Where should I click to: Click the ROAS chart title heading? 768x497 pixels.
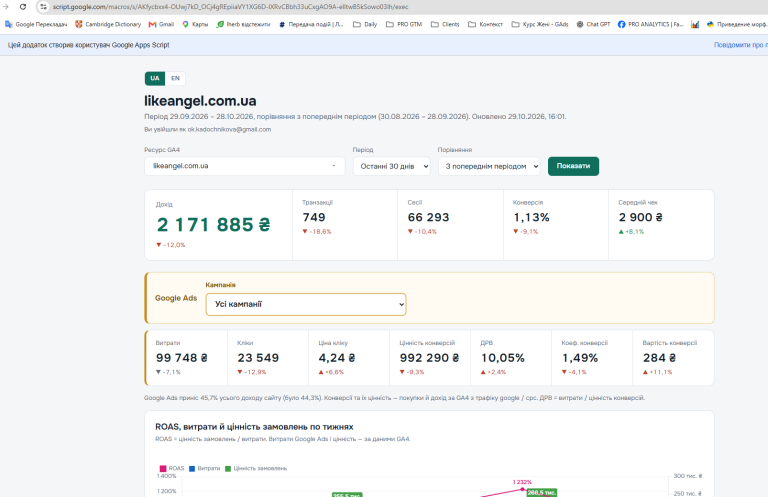(x=254, y=426)
